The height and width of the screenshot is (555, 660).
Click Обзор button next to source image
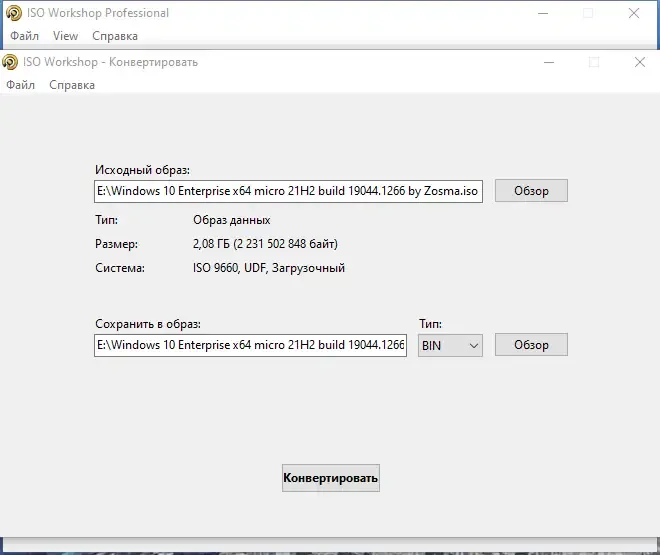[531, 191]
